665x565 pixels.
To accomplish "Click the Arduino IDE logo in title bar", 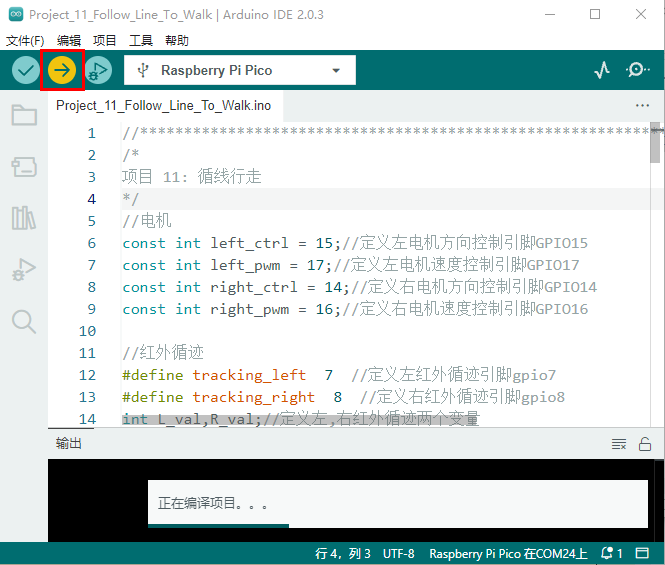I will [16, 14].
